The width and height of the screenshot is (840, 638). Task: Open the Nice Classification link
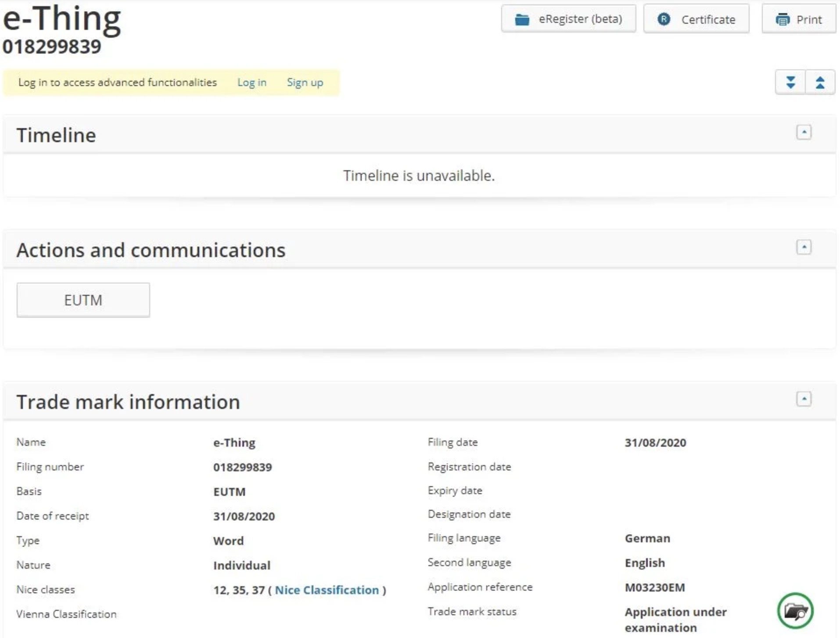click(x=327, y=590)
